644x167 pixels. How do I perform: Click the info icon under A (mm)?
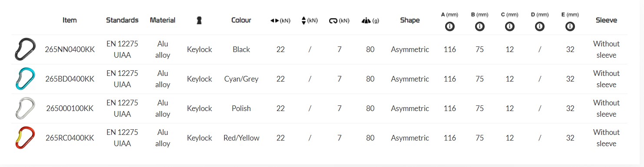pos(450,26)
